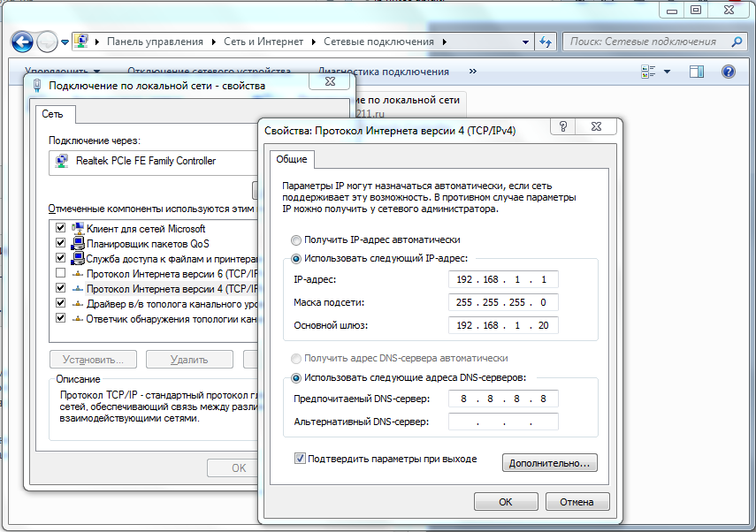This screenshot has width=756, height=532.
Task: Select Использовать следующий IP-адрес radio button
Action: (296, 259)
